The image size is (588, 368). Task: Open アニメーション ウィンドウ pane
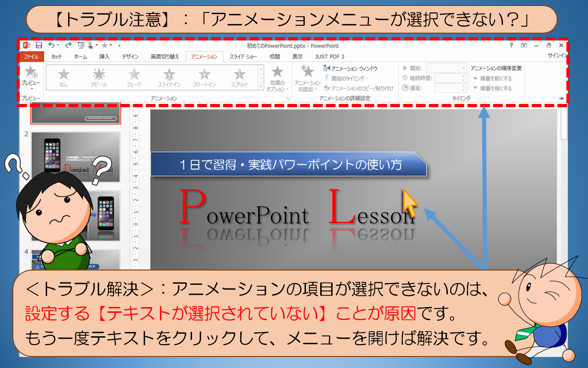pyautogui.click(x=351, y=69)
